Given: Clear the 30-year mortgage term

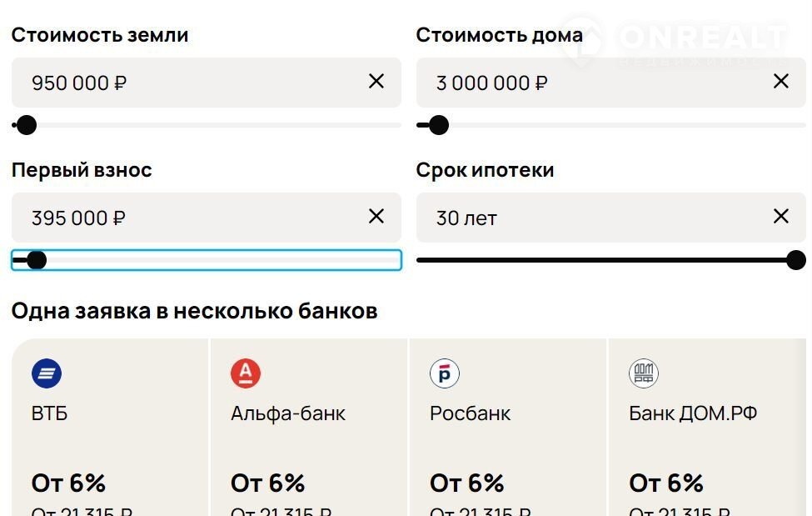Looking at the screenshot, I should tap(781, 216).
